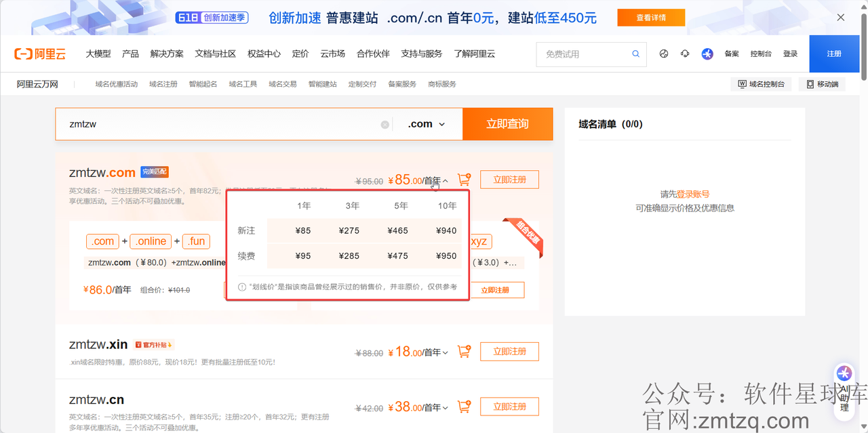This screenshot has width=868, height=433.
Task: Open 域名控制台 button
Action: 762,84
